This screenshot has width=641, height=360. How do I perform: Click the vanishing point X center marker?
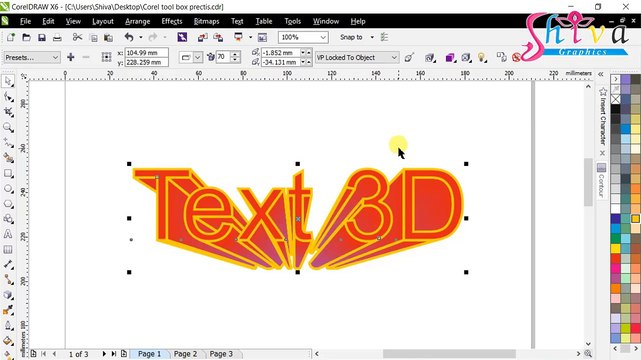pos(298,219)
